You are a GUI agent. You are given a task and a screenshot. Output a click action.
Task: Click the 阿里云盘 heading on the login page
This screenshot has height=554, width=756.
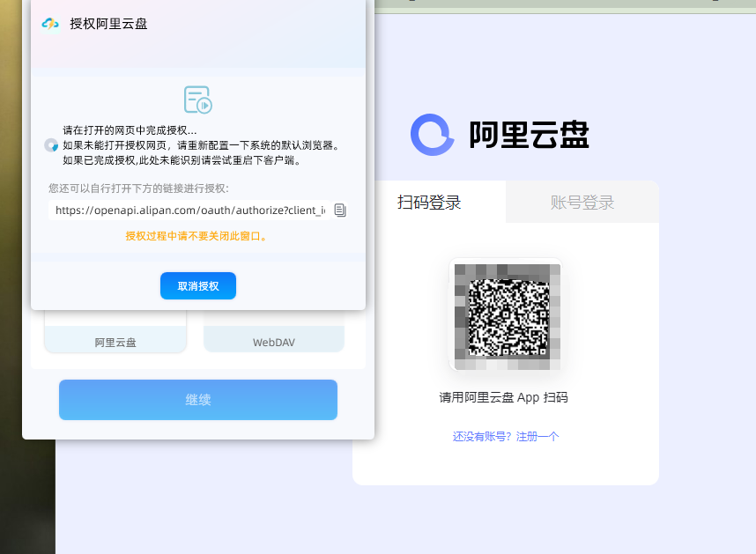click(x=529, y=135)
